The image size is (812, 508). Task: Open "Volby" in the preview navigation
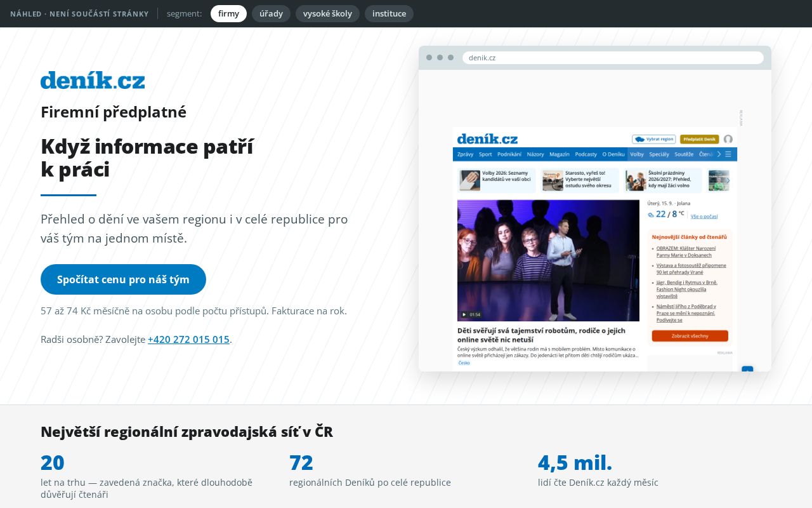click(x=637, y=154)
